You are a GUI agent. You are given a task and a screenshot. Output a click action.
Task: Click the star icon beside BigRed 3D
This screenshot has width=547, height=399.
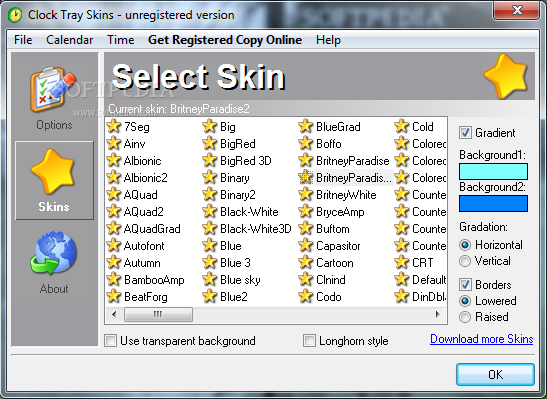click(210, 160)
